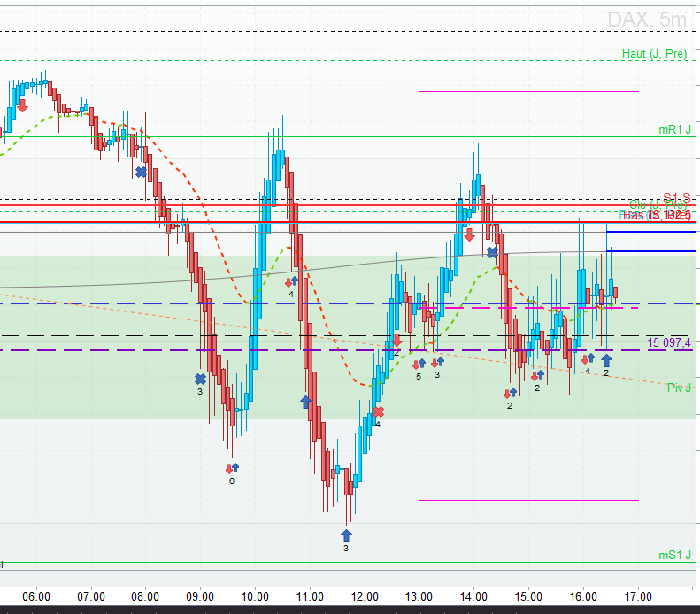The image size is (700, 614).
Task: Click the 10:00 time axis label
Action: 255,596
